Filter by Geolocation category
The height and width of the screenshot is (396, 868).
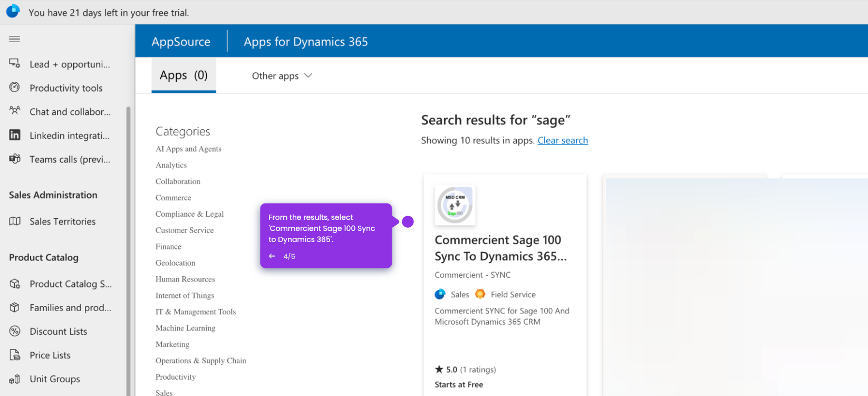[x=175, y=263]
